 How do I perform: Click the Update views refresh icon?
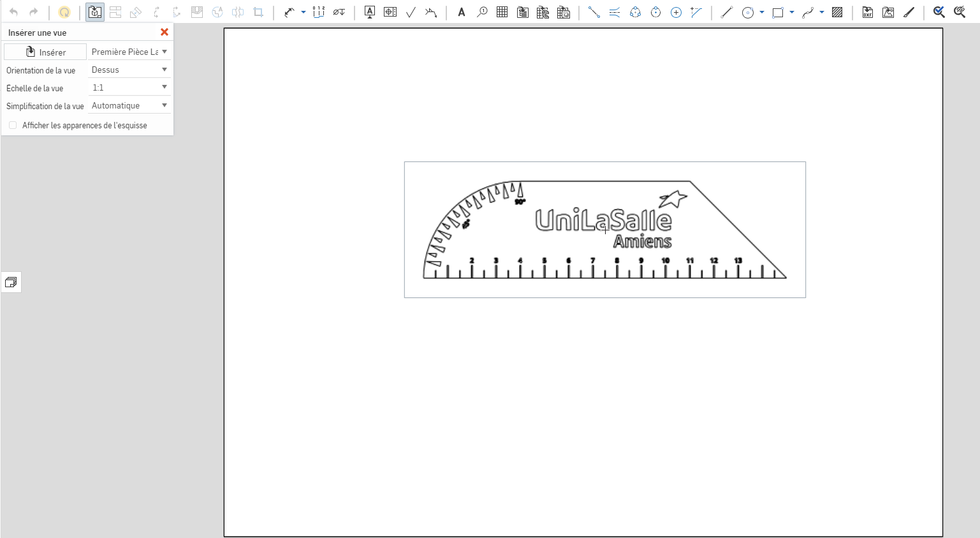tap(64, 12)
